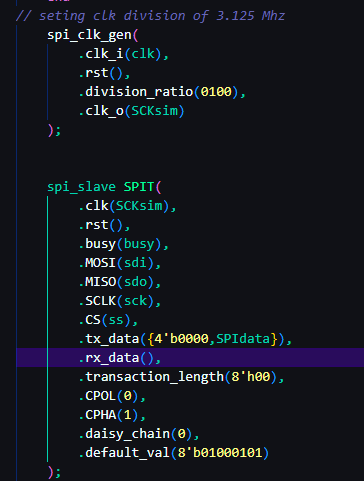Viewport: 364px width, 481px height.
Task: Click the .rst() port in spi_slave
Action: tap(104, 225)
